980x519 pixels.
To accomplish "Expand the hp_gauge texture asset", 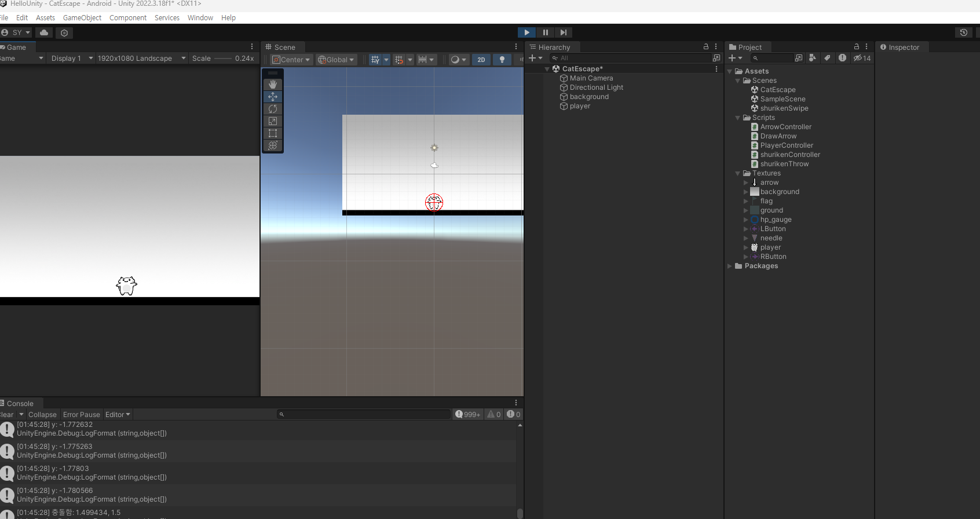I will tap(746, 220).
